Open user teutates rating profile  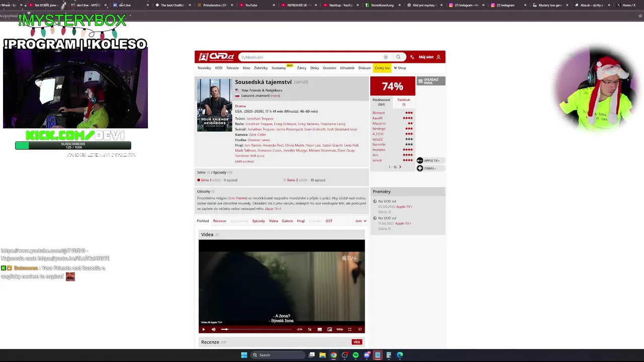[x=379, y=150]
